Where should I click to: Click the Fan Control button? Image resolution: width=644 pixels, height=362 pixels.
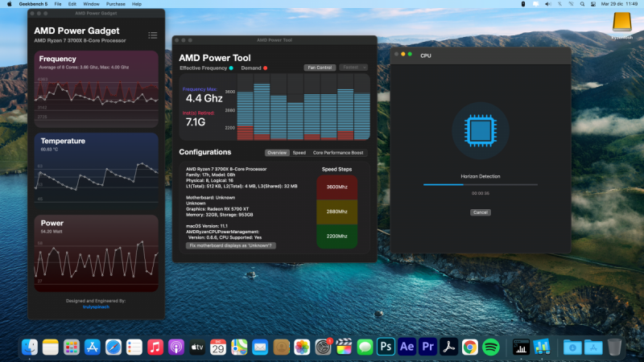pos(320,68)
